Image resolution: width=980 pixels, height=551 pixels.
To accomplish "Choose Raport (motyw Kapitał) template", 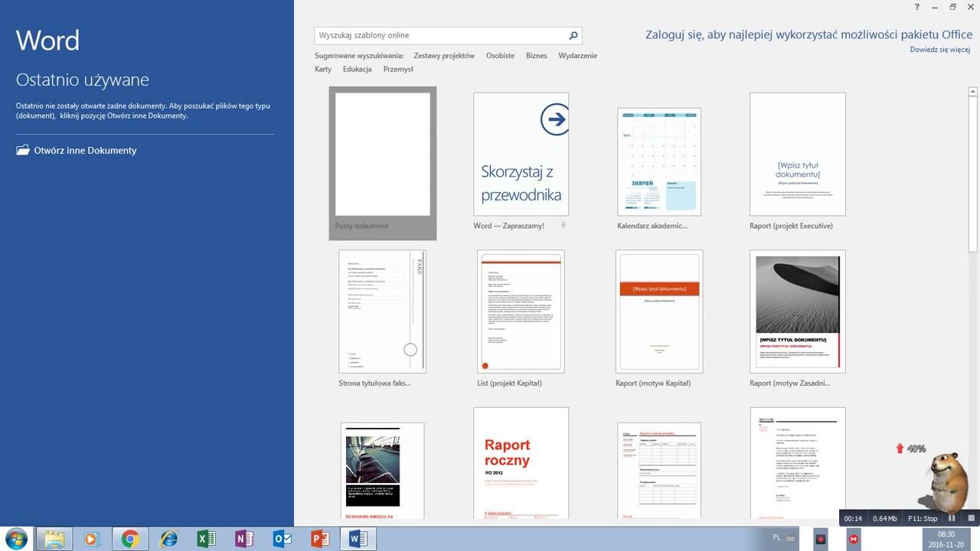I will 659,311.
